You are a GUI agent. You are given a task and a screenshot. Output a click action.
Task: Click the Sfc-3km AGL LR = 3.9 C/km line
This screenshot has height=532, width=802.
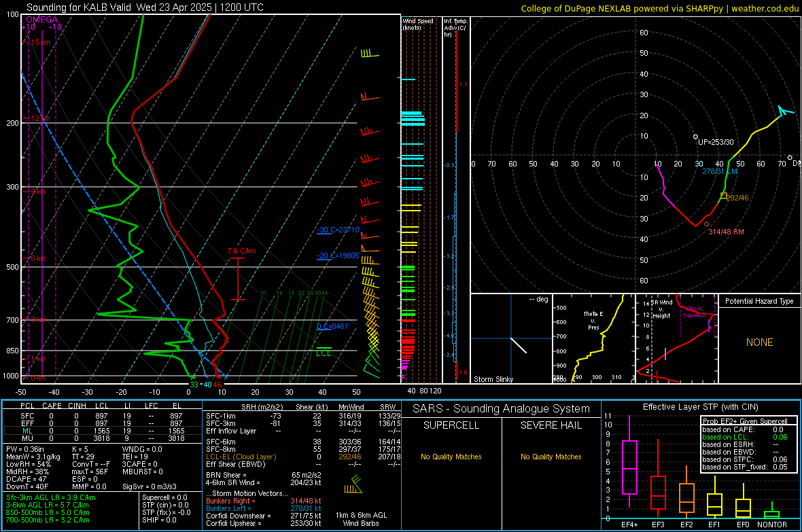[51, 497]
